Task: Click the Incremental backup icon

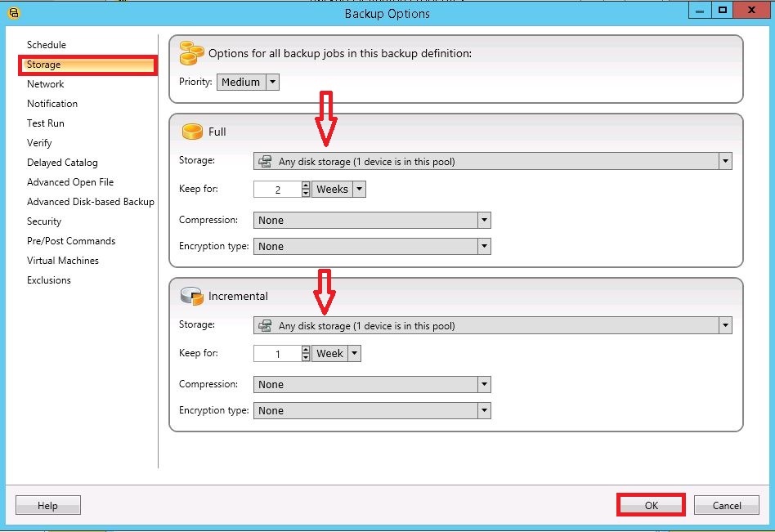Action: 192,296
